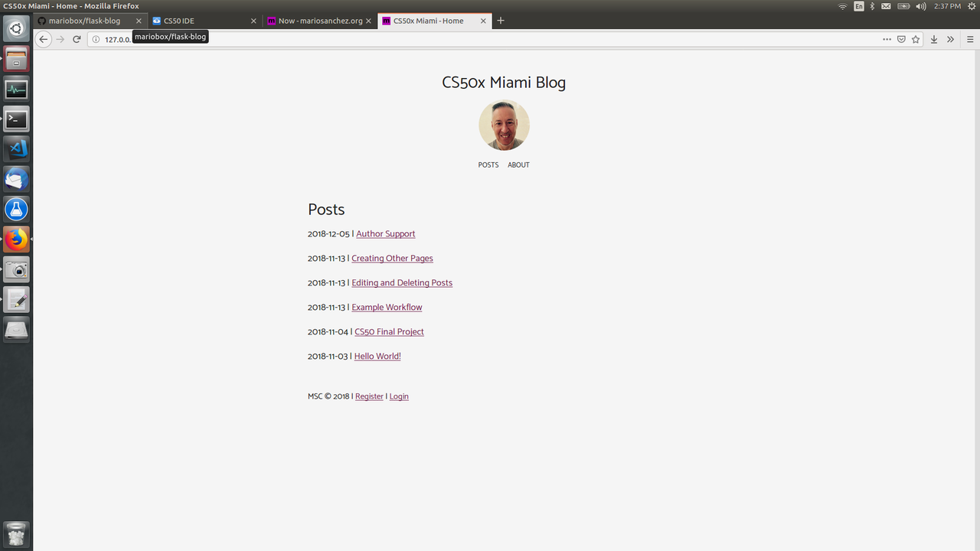
Task: Reload the current page
Action: tap(77, 39)
